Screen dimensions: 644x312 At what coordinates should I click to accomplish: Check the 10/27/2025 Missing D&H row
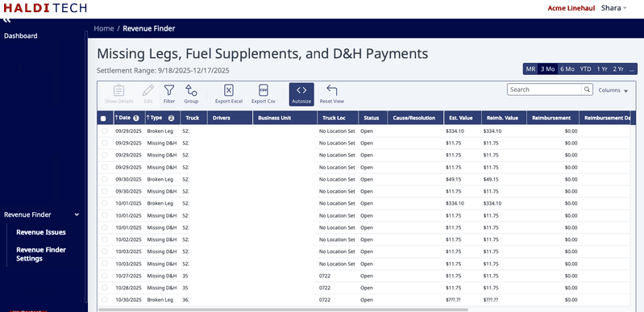(x=104, y=276)
